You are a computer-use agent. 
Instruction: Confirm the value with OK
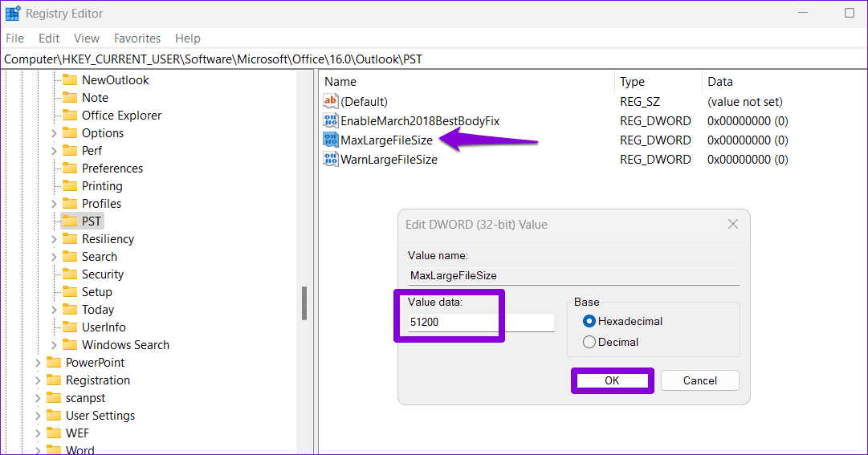click(x=612, y=380)
